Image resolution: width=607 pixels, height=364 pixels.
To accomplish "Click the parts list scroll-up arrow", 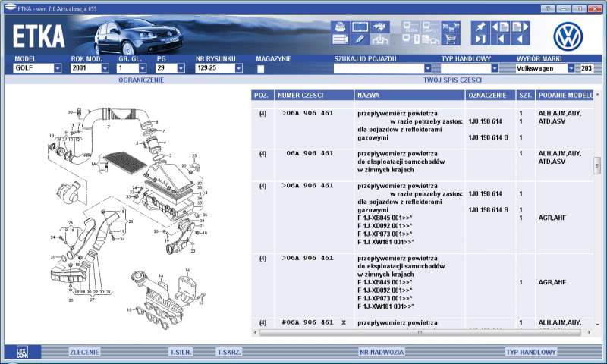I will pos(597,94).
